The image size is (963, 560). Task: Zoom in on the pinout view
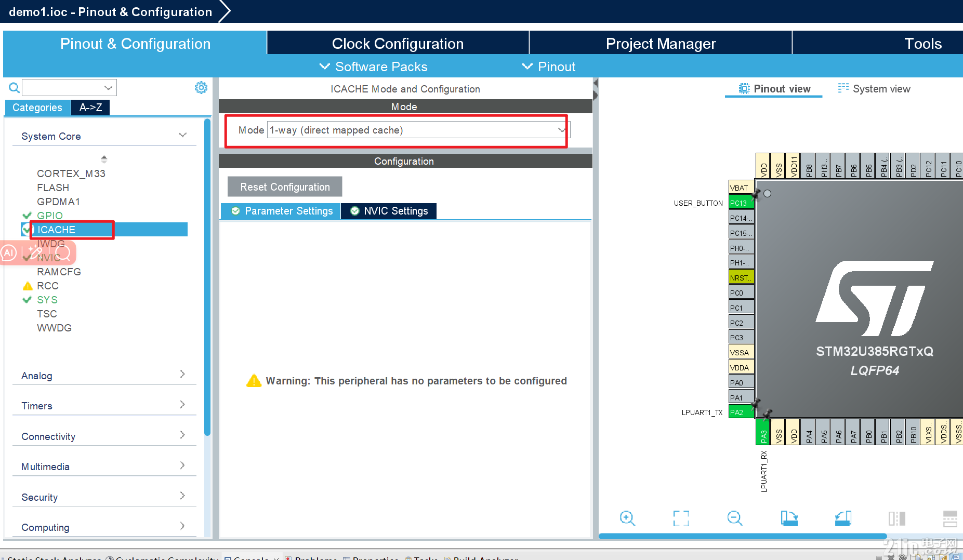(x=627, y=518)
